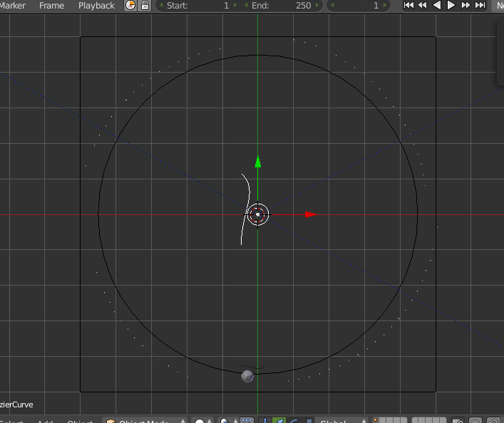Decrease Start frame with left arrow
This screenshot has width=504, height=423.
[x=161, y=5]
